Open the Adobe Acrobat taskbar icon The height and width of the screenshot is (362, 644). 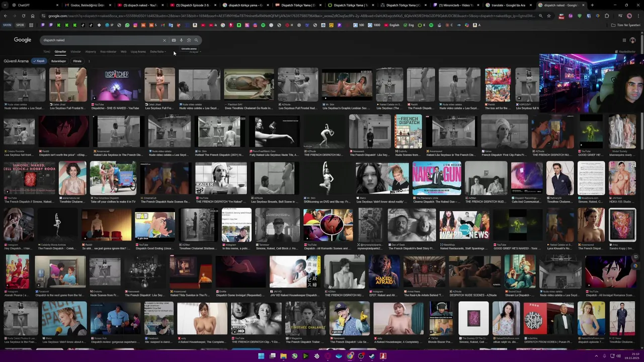click(383, 356)
